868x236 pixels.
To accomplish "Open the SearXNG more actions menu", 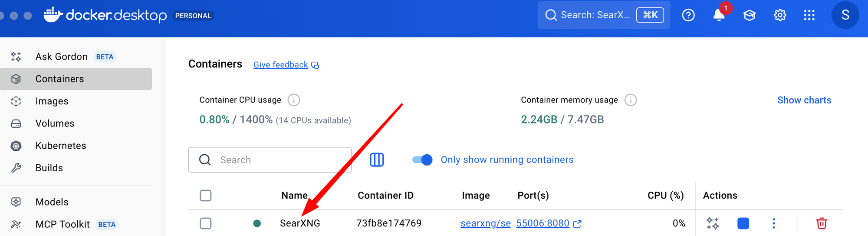I will point(773,223).
